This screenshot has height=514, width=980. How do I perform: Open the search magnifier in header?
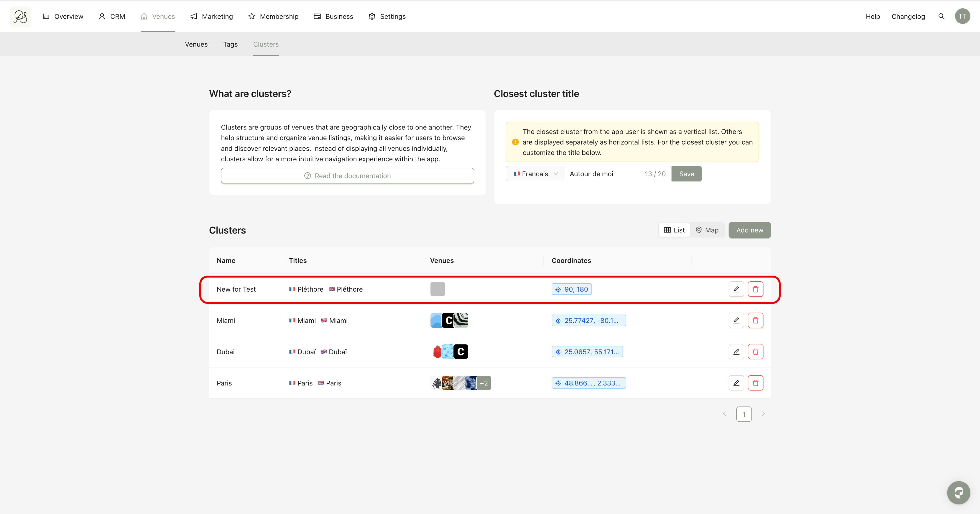pos(941,16)
